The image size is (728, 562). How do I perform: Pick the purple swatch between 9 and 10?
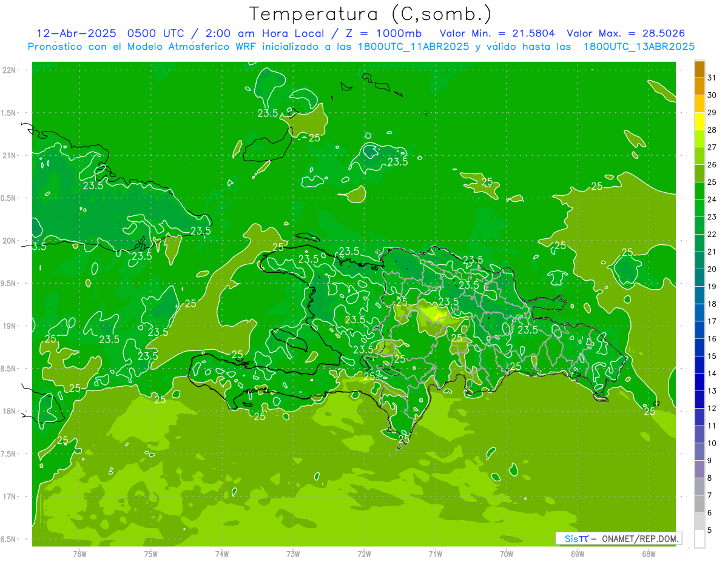click(x=699, y=452)
